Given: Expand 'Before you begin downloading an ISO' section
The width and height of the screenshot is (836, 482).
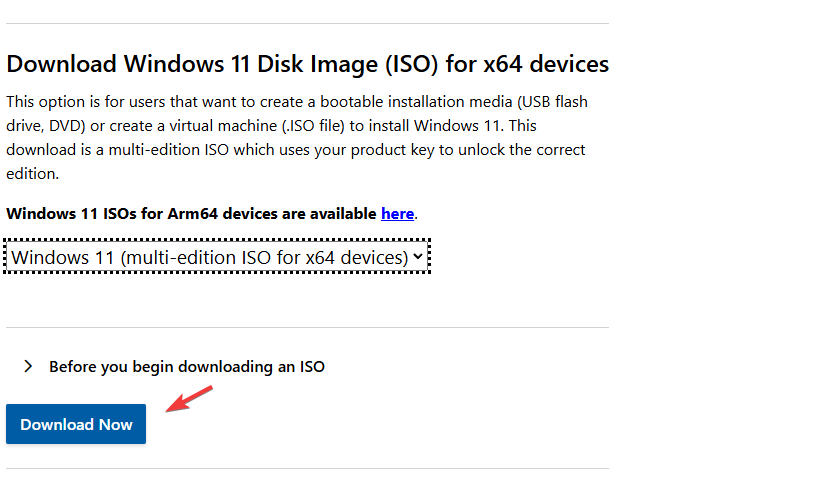Looking at the screenshot, I should coord(187,367).
